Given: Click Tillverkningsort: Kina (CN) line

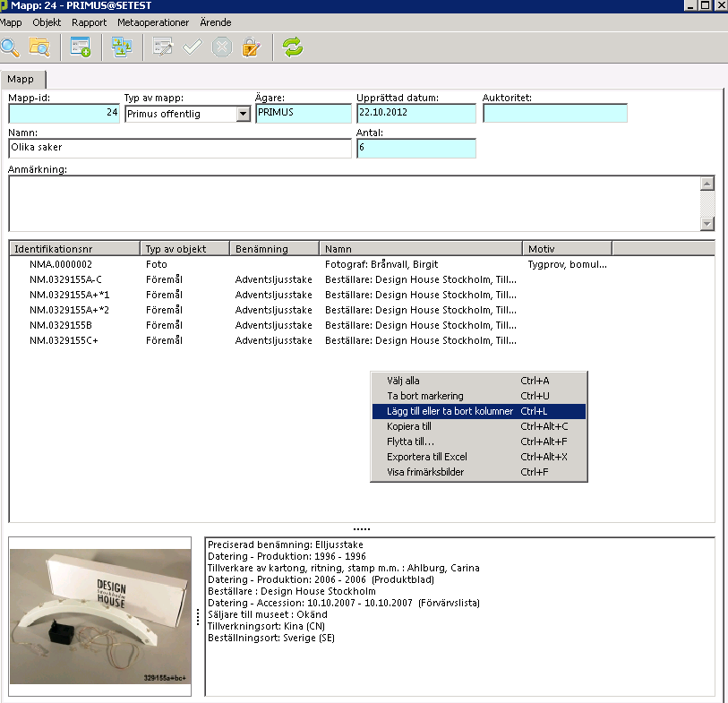Looking at the screenshot, I should coord(266,626).
